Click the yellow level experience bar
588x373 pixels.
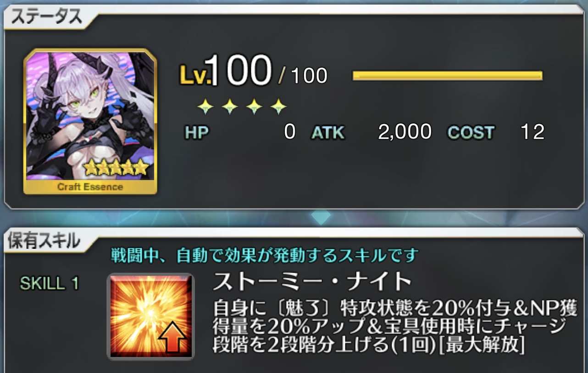pos(448,76)
